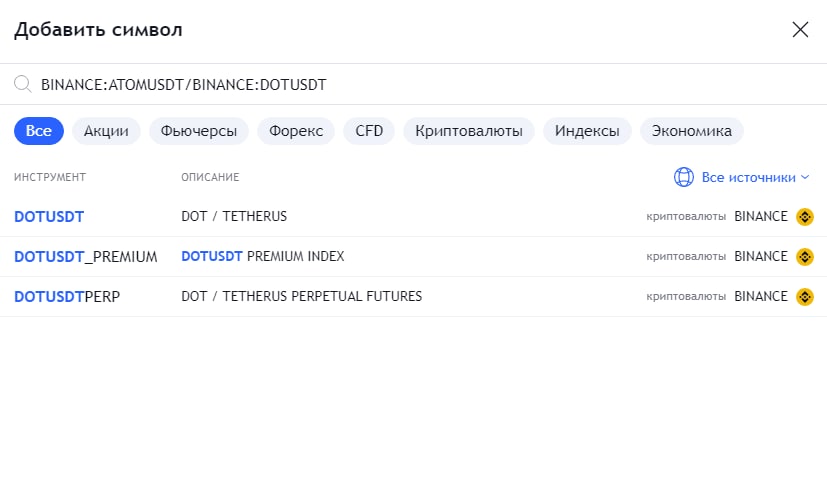Click the search magnifier icon
The image size is (827, 477).
point(23,84)
